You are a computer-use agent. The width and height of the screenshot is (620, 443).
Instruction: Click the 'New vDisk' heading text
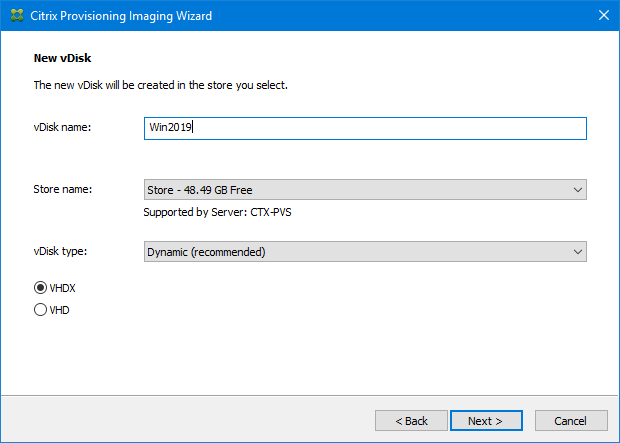62,58
